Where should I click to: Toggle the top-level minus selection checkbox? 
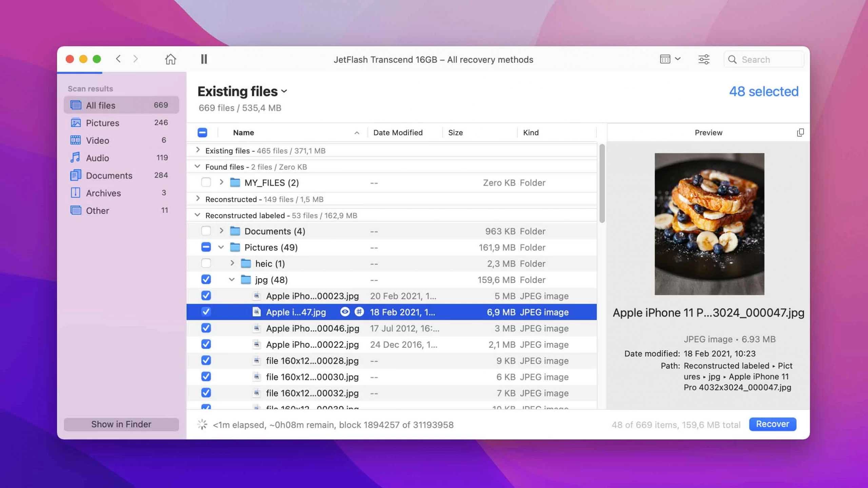pos(202,132)
